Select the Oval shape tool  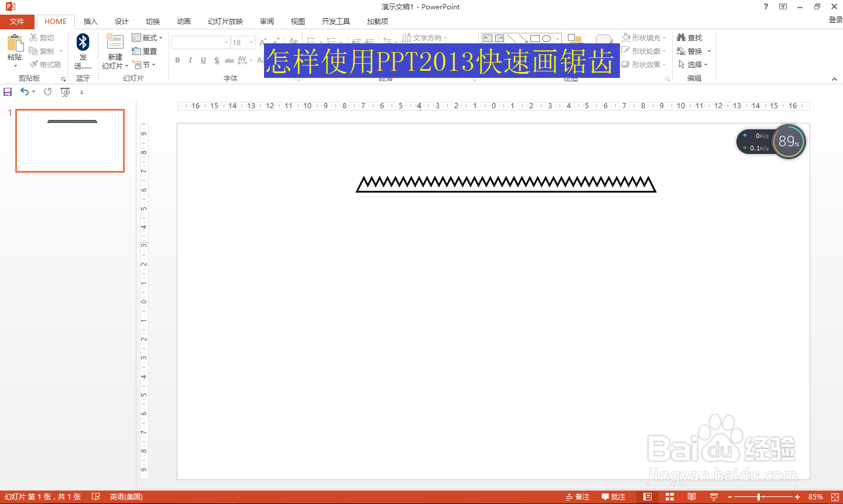(x=546, y=38)
